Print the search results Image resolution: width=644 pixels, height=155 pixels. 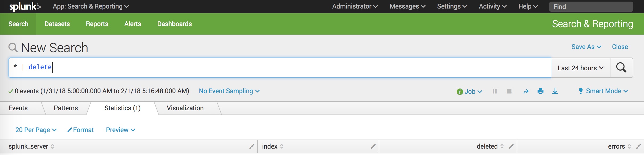click(540, 91)
